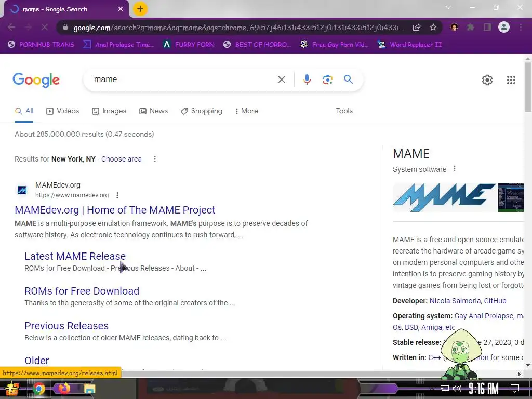Open Chrome from the taskbar
Screen dimensions: 532x399
point(38,389)
